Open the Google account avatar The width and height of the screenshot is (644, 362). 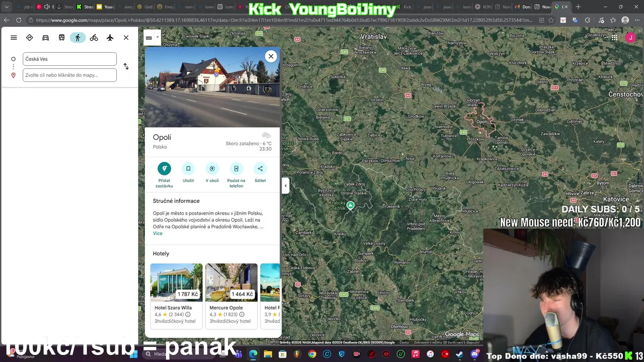point(630,38)
